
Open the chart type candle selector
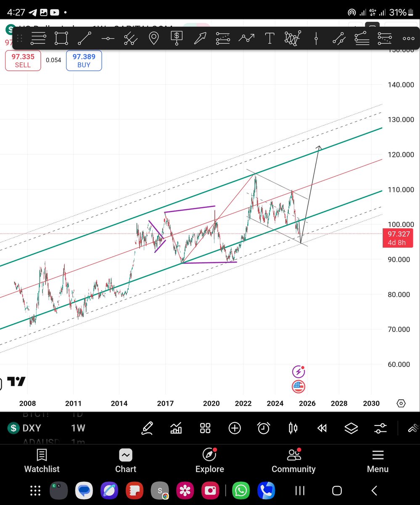(293, 428)
